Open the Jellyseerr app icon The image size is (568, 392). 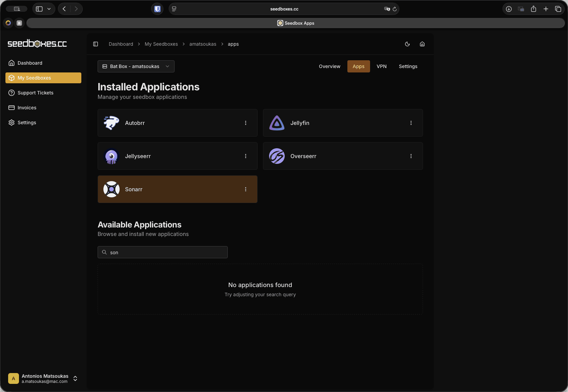click(111, 156)
